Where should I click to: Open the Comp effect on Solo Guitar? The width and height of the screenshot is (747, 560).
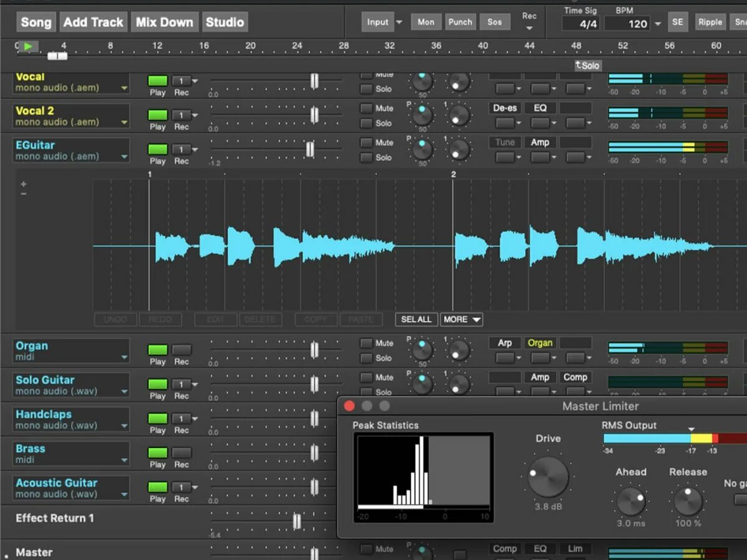click(575, 377)
